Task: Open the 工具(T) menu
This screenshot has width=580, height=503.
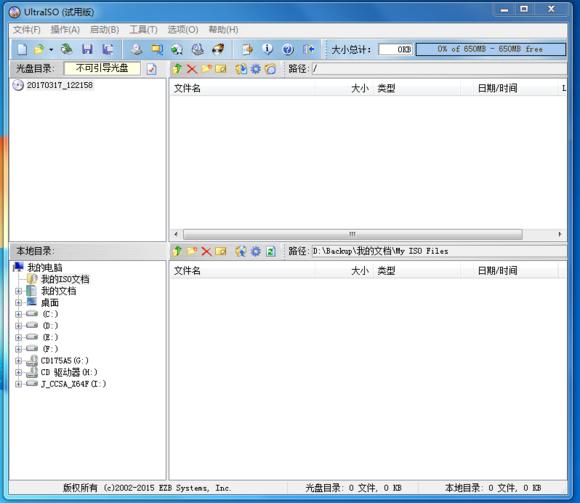Action: click(144, 30)
